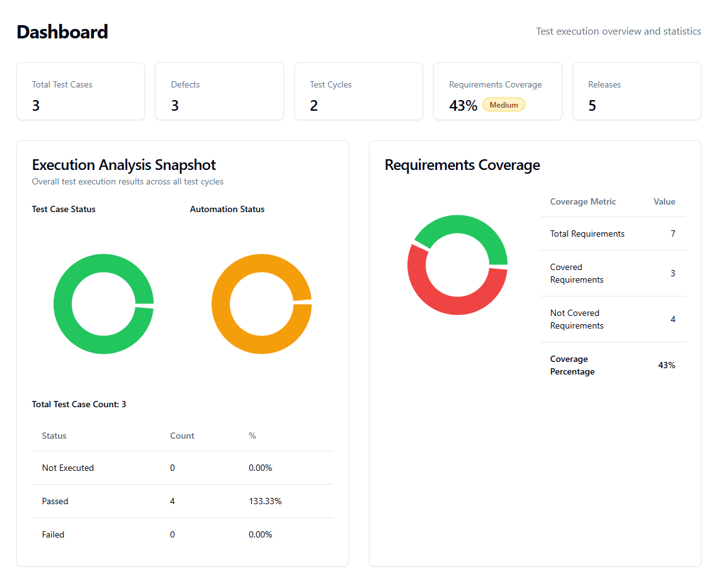
Task: Select the Not Executed table row
Action: (182, 468)
